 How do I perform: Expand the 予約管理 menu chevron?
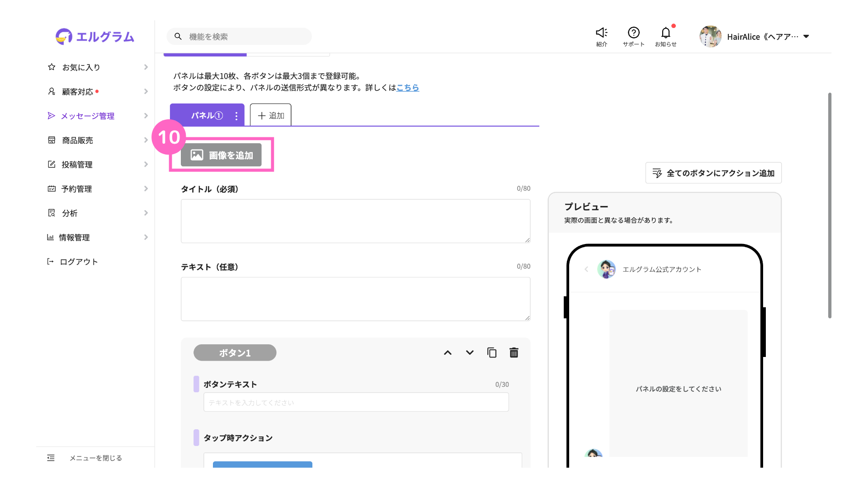(146, 188)
